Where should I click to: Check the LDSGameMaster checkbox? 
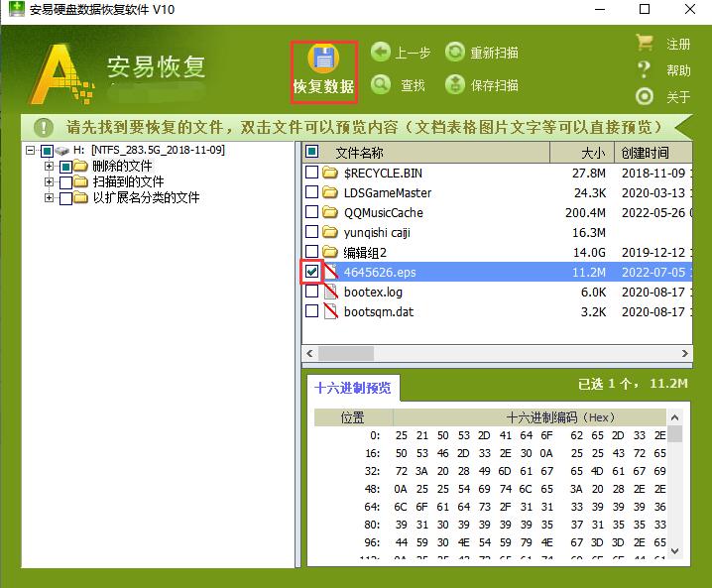click(312, 192)
